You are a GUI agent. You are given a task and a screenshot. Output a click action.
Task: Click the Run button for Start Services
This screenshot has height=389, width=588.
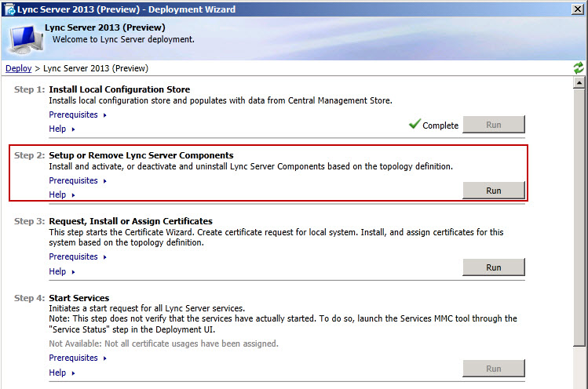[493, 369]
